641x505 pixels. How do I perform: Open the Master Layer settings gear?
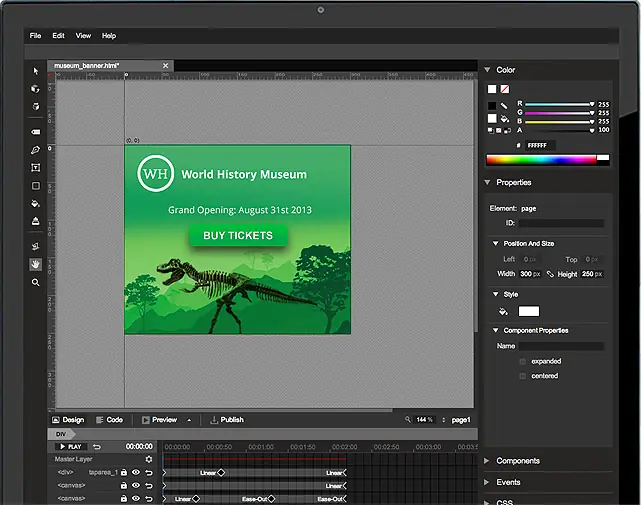tap(149, 459)
